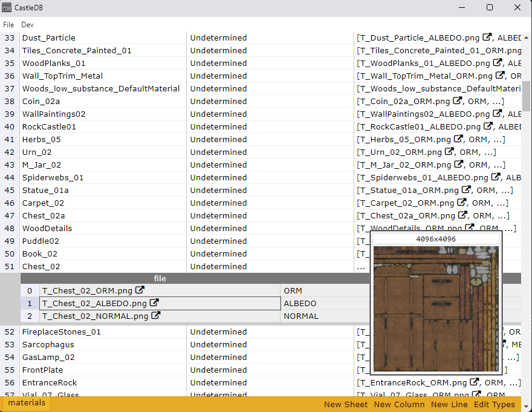The height and width of the screenshot is (412, 532).
Task: Select the Sarcophagus name cell
Action: click(103, 345)
